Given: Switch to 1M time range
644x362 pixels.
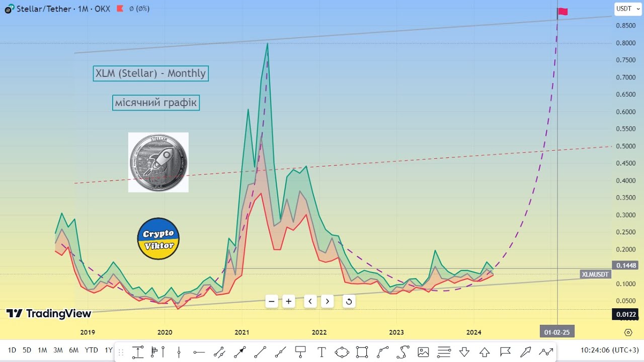Looking at the screenshot, I should [x=42, y=350].
